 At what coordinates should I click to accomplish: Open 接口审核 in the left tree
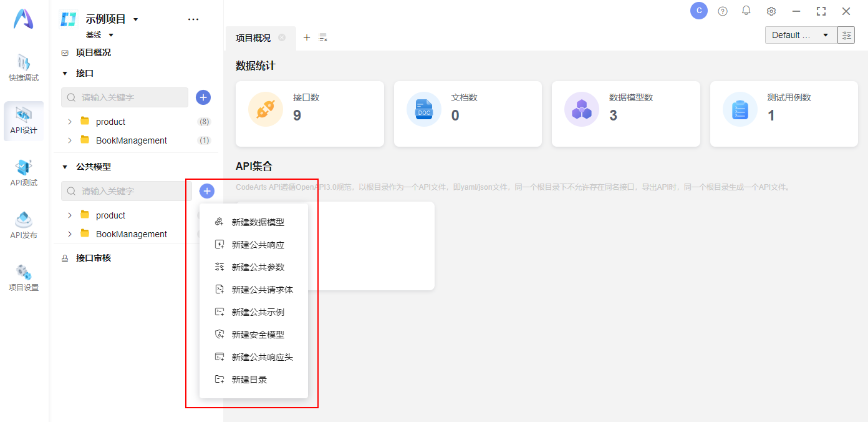(x=94, y=258)
